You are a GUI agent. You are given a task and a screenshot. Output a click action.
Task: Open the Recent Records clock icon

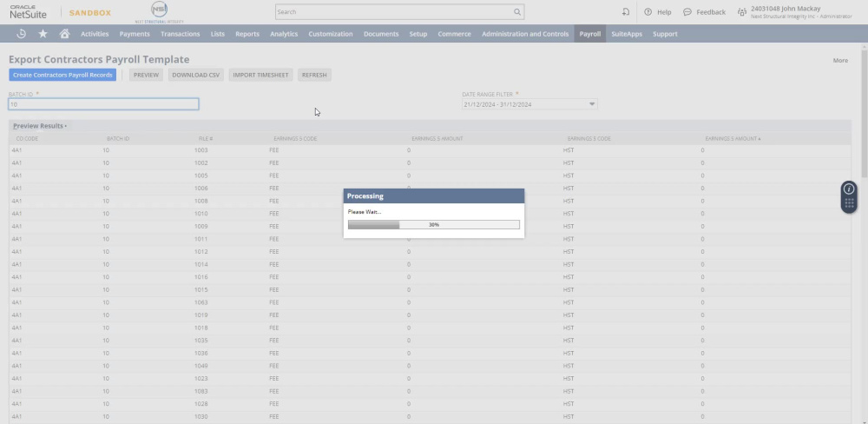21,34
